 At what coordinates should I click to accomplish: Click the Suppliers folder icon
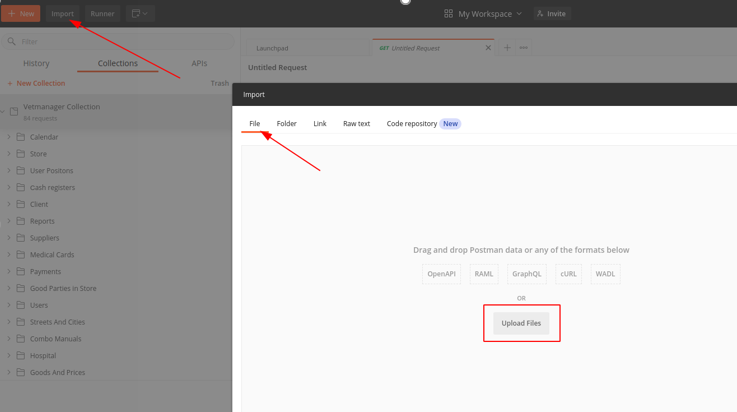pyautogui.click(x=21, y=238)
